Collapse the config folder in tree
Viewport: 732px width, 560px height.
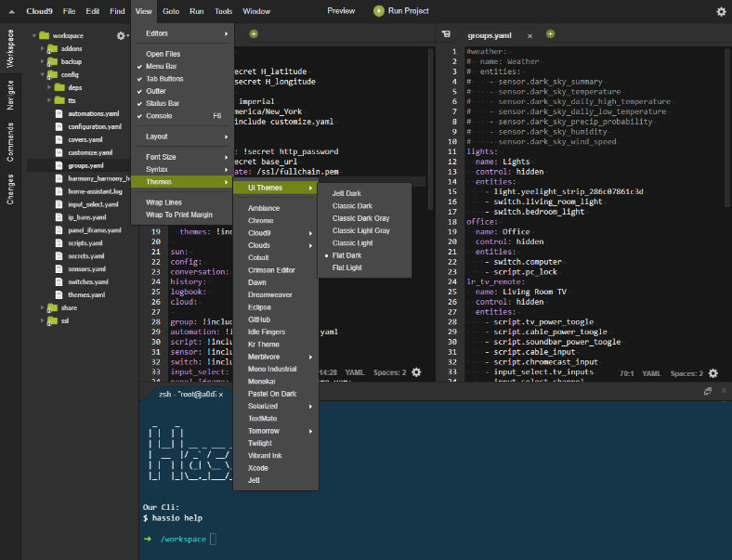click(43, 74)
